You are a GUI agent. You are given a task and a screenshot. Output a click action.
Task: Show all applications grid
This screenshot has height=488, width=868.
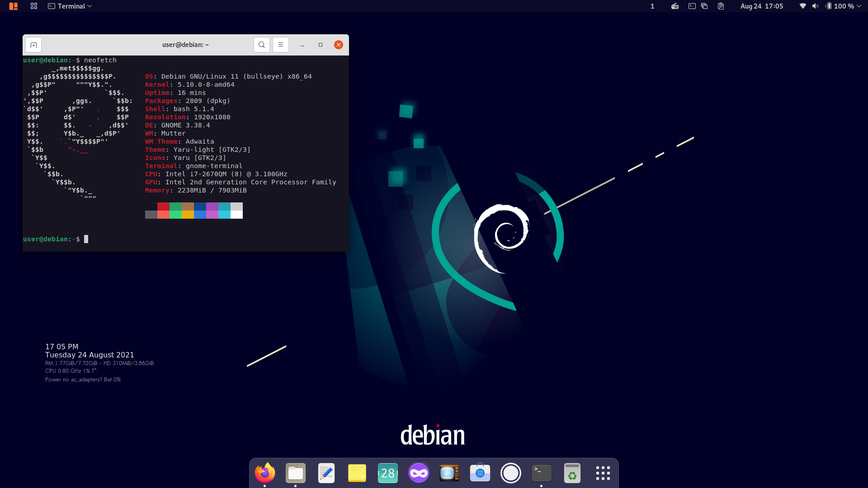tap(603, 473)
